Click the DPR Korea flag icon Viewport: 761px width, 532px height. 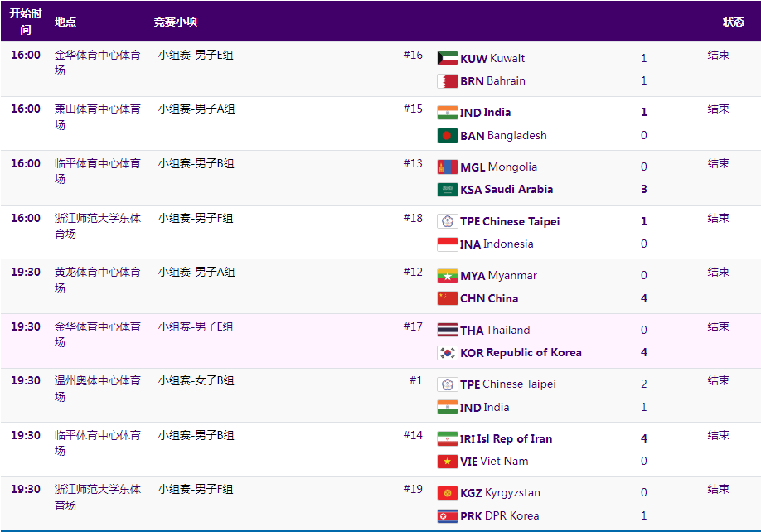pyautogui.click(x=447, y=516)
